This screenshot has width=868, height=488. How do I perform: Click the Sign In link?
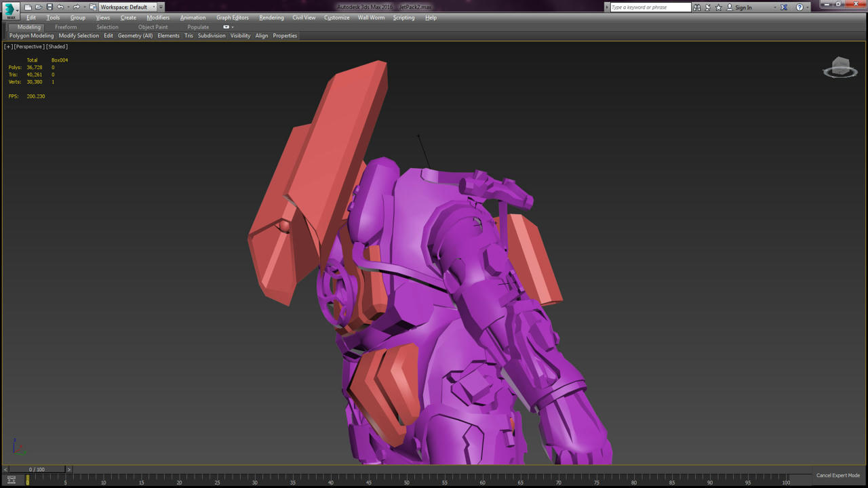tap(743, 7)
